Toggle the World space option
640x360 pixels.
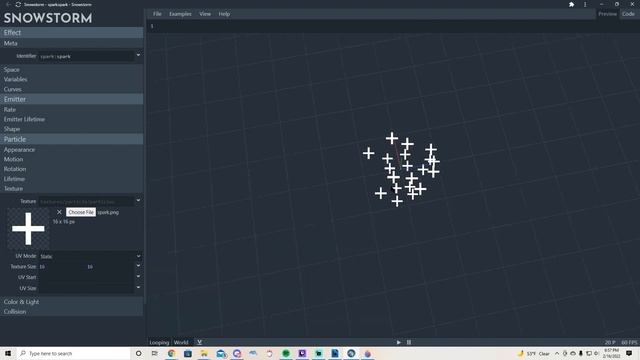point(181,342)
